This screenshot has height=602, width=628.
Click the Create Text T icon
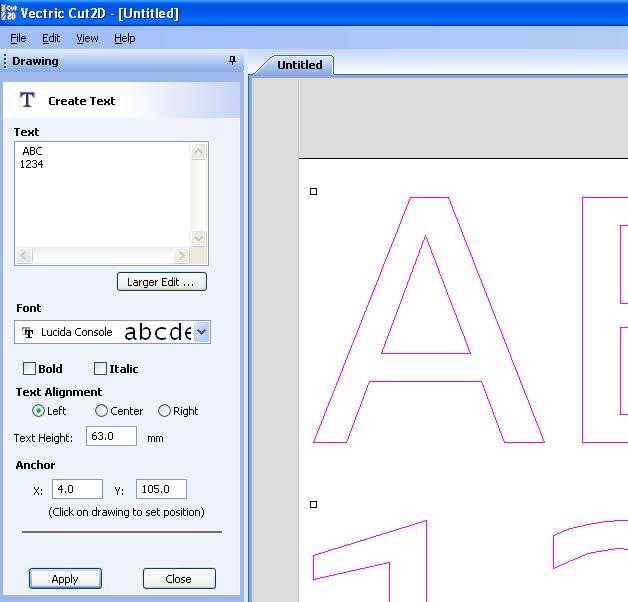[27, 100]
